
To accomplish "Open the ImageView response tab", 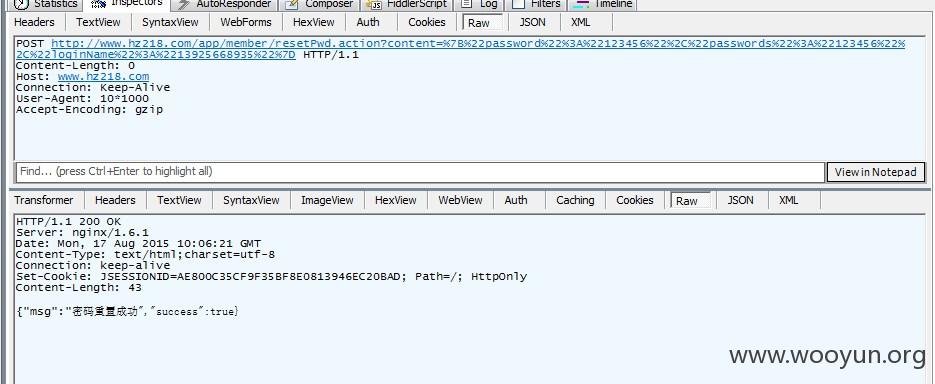I will [327, 200].
